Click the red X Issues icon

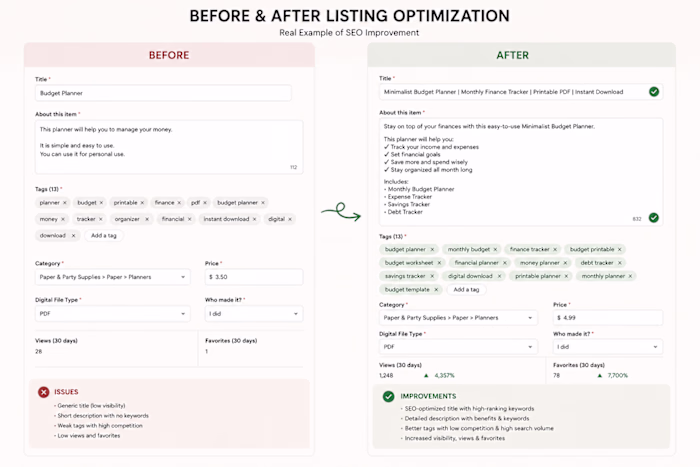coord(43,392)
